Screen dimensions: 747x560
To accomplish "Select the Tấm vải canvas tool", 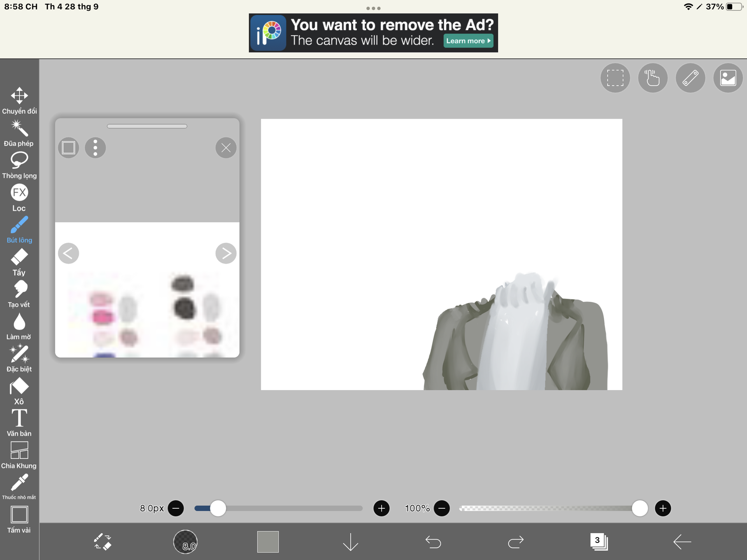I will click(x=19, y=520).
